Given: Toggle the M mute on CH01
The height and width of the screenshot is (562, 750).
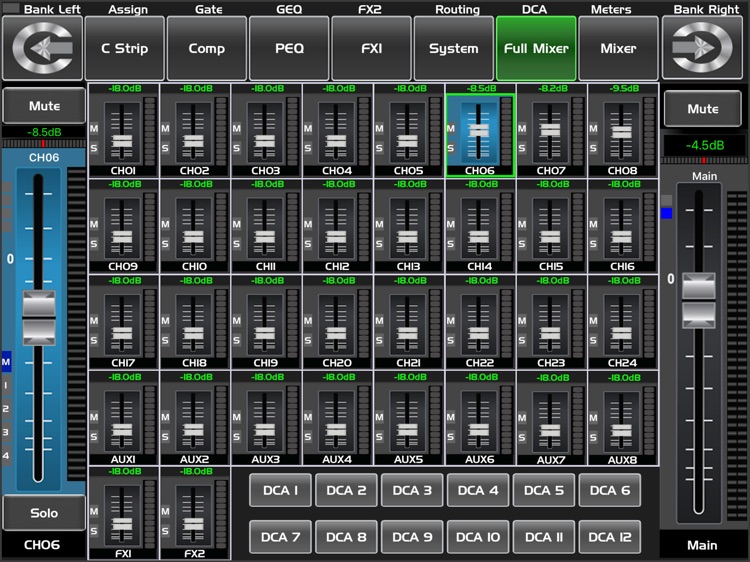Looking at the screenshot, I should (x=94, y=128).
